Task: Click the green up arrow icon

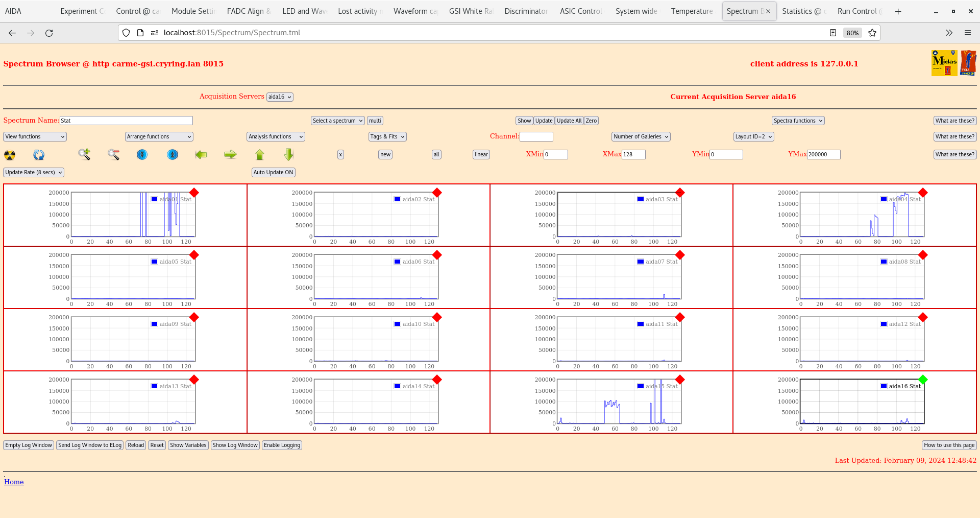Action: (x=260, y=154)
